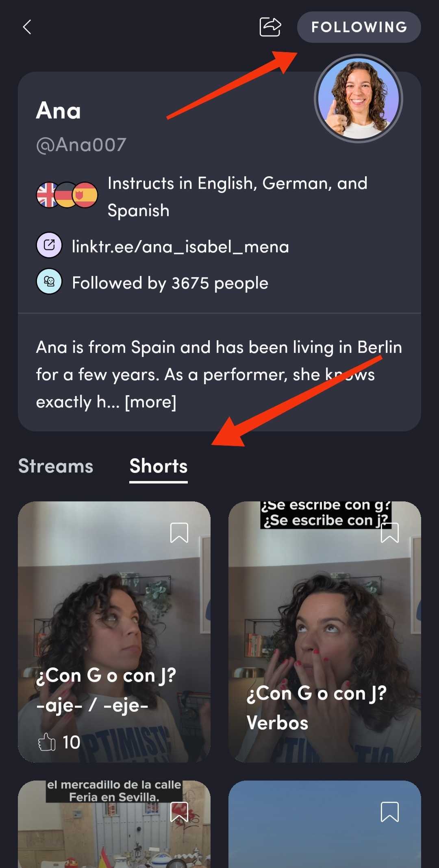This screenshot has height=868, width=439.
Task: Bookmark the "-aje- / -eje-" short
Action: click(179, 533)
